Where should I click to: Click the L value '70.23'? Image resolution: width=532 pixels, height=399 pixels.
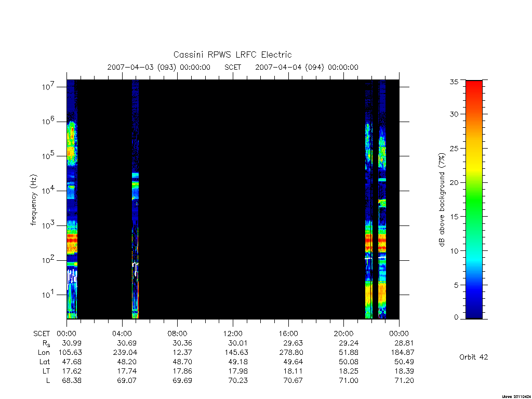(238, 380)
